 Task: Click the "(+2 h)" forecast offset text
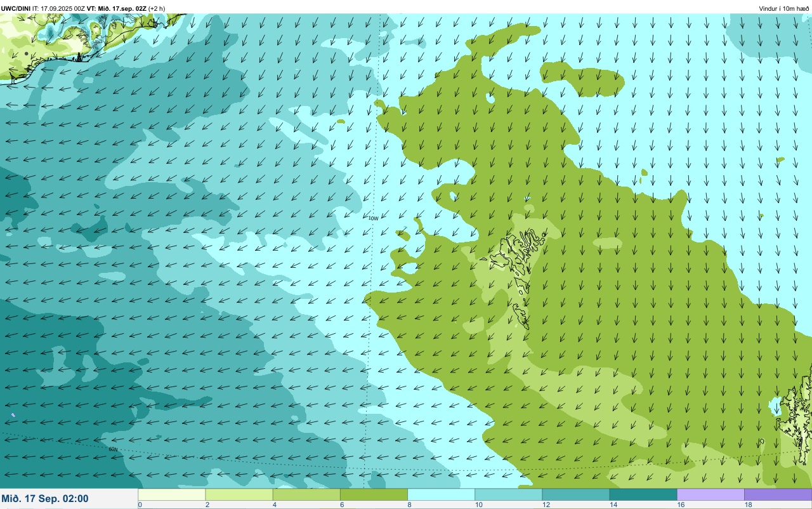[x=157, y=8]
